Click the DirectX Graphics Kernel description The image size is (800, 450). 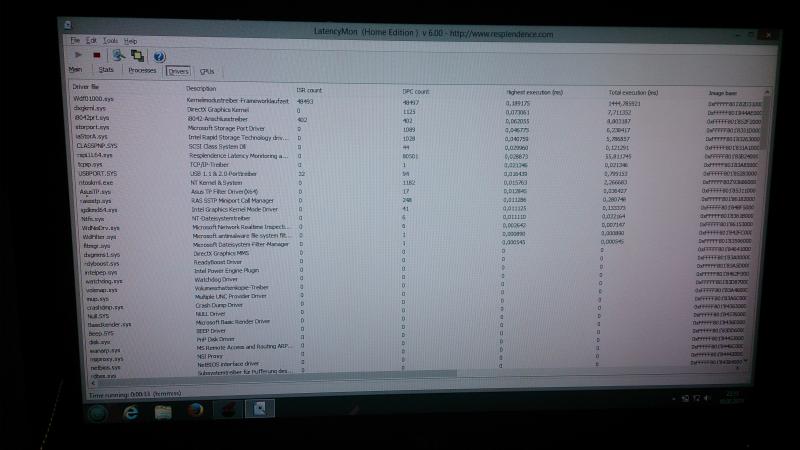(x=218, y=110)
